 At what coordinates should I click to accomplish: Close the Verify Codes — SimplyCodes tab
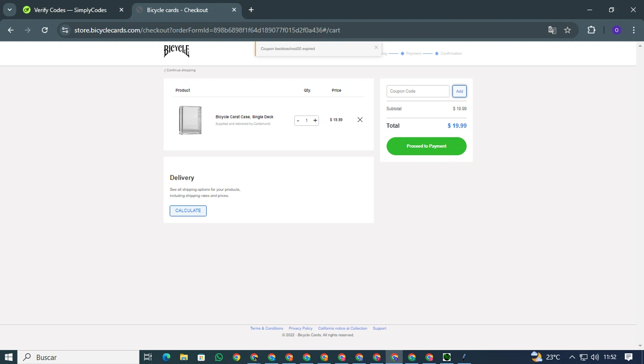[122, 10]
